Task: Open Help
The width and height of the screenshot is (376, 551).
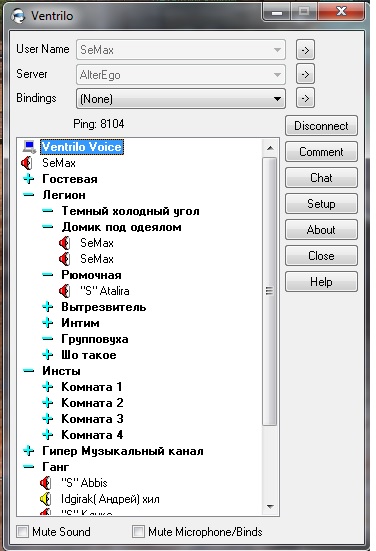Action: pos(321,282)
